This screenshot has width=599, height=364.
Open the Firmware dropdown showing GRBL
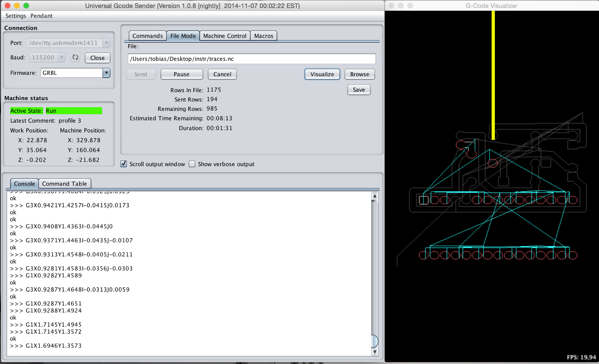[106, 73]
